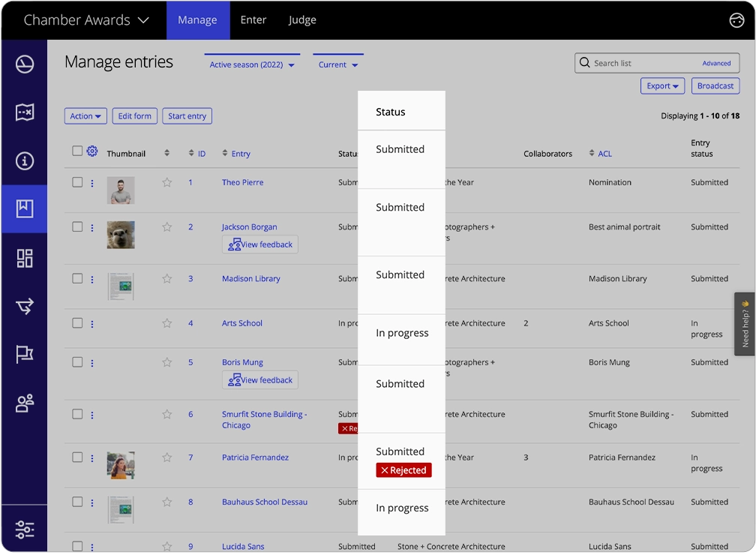Viewport: 756px width, 555px height.
Task: Click the Patricia Fernandez thumbnail
Action: click(x=121, y=466)
